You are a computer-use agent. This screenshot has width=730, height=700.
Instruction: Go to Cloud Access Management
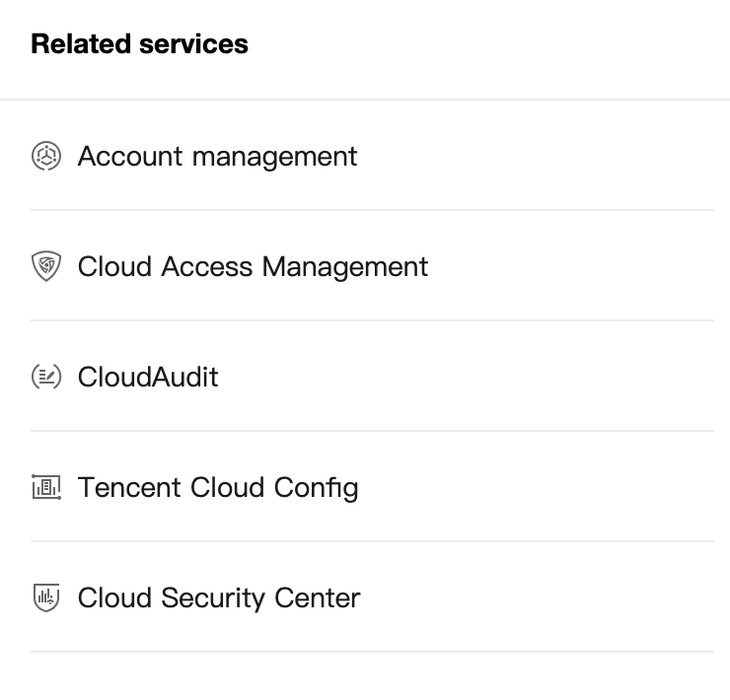[253, 266]
